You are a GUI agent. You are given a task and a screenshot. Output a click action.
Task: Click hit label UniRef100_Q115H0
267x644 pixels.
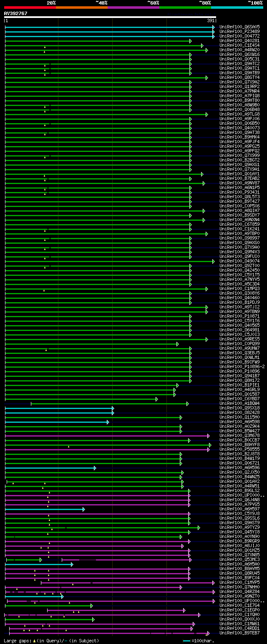pos(239,417)
